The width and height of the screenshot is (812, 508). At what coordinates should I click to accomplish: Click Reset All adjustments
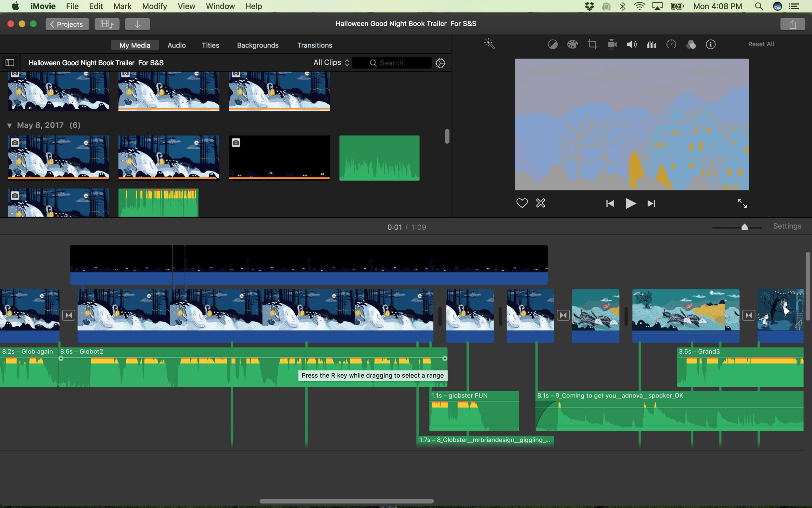point(761,44)
